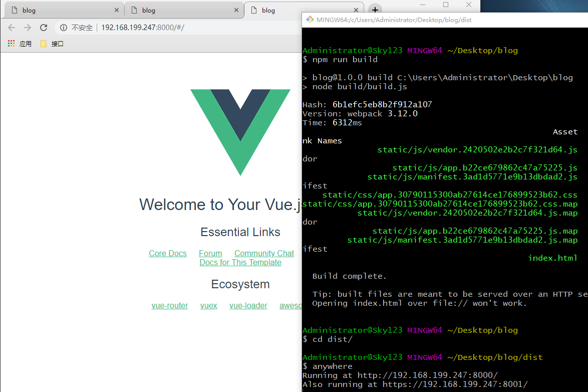Screen dimensions: 588x392
Task: Go back using browser back arrow
Action: 12,28
